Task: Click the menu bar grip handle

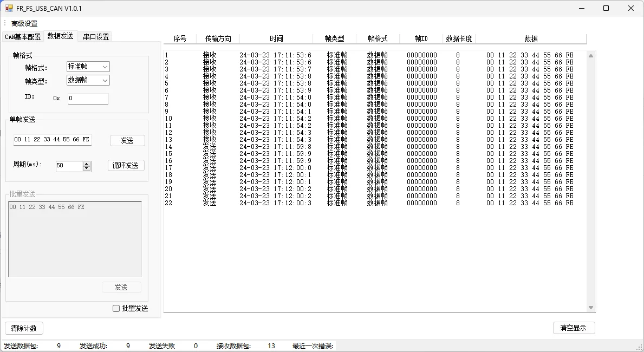Action: click(4, 23)
